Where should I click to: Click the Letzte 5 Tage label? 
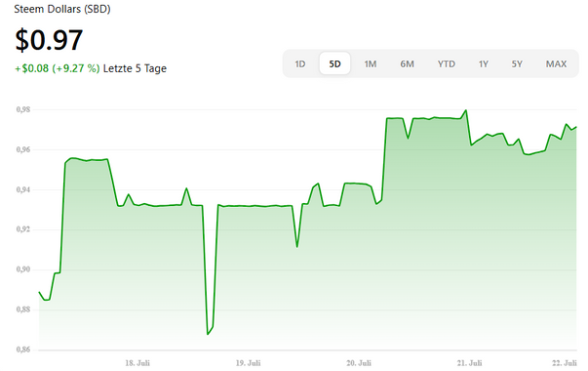pyautogui.click(x=135, y=68)
